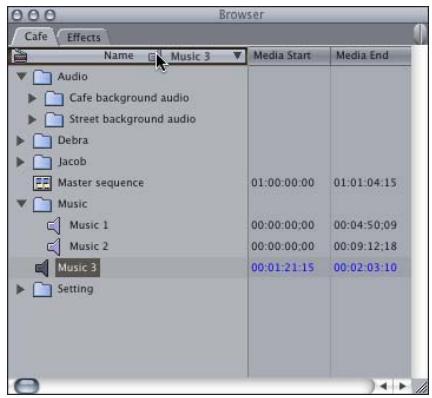Select the Audio bin name
432x398 pixels.
pyautogui.click(x=73, y=77)
